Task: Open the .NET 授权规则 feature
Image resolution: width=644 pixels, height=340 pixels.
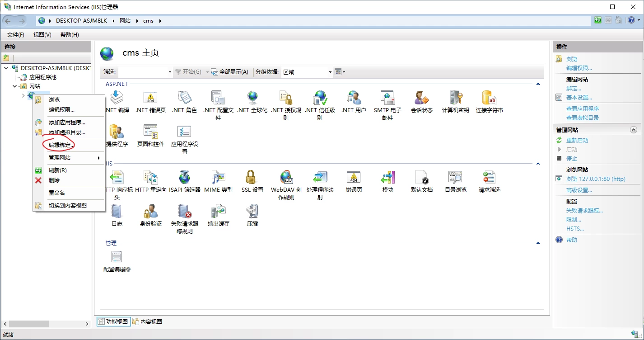Action: [x=286, y=105]
